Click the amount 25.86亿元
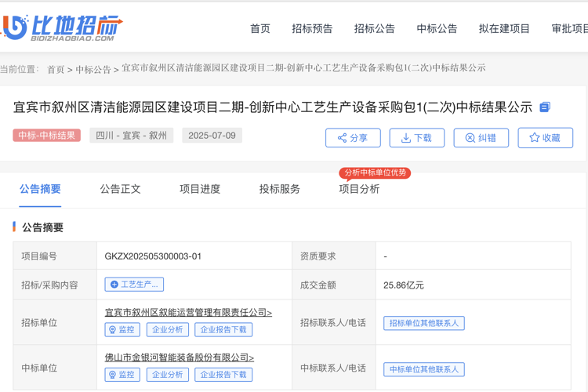The height and width of the screenshot is (392, 588). (x=404, y=285)
